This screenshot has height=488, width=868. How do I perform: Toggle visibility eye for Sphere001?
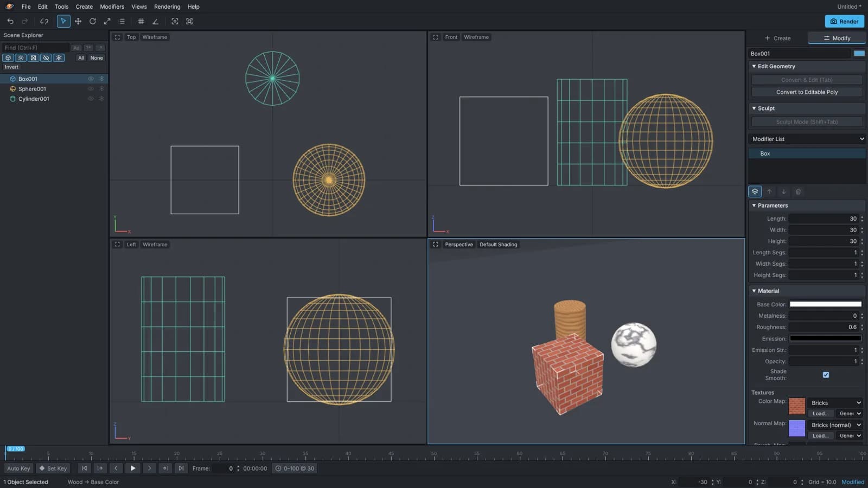(x=91, y=89)
